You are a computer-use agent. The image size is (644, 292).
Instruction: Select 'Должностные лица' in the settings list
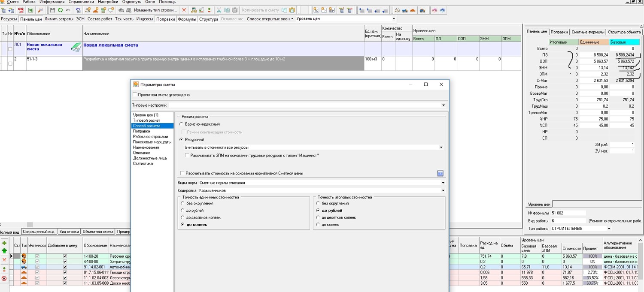[x=149, y=158]
